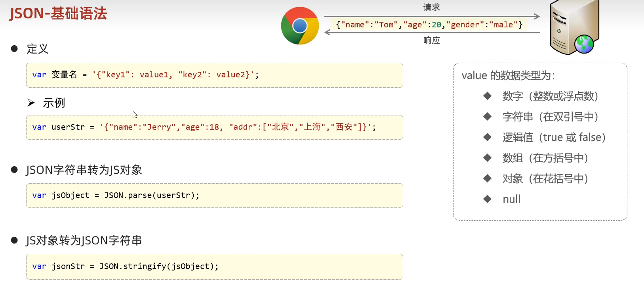Click the arrowhead bullet beside 示例
Screen dimensions: 644x286
[x=31, y=103]
